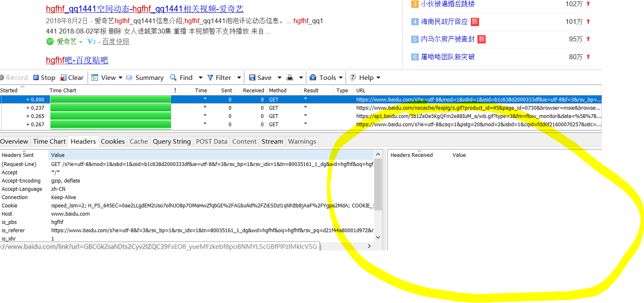
Task: Select the Host header row
Action: (187, 214)
